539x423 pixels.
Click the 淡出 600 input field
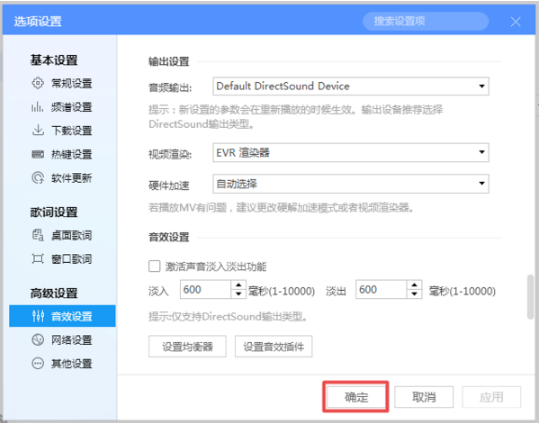[381, 290]
